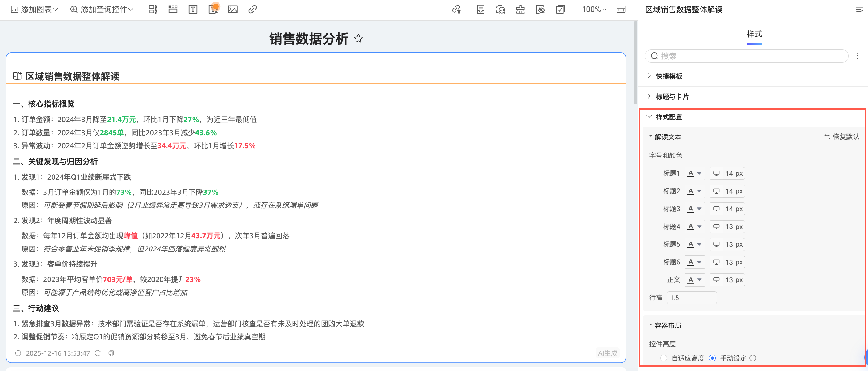Image resolution: width=868 pixels, height=371 pixels.
Task: Expand the 标题与卡片 section
Action: pyautogui.click(x=672, y=96)
